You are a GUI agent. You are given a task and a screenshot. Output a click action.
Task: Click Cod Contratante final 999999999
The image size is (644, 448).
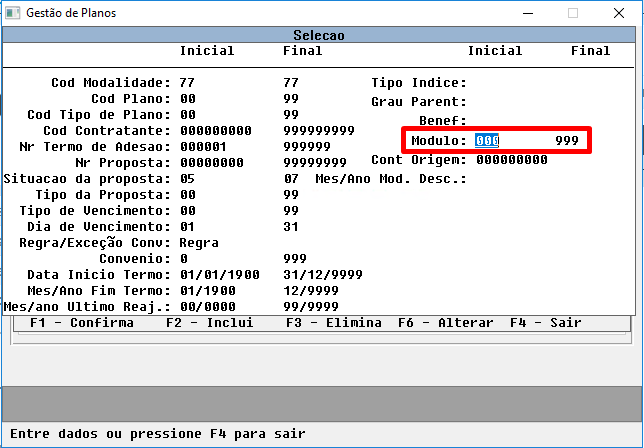coord(319,131)
